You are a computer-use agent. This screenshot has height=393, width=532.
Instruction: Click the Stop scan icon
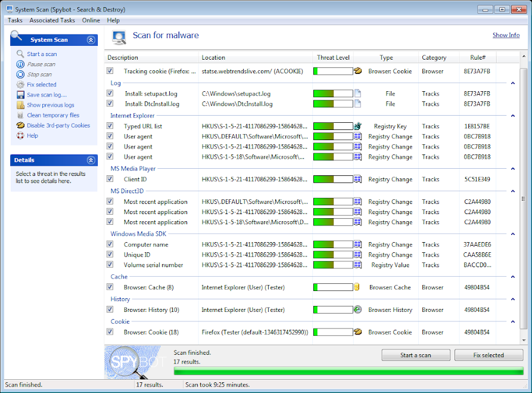(20, 75)
